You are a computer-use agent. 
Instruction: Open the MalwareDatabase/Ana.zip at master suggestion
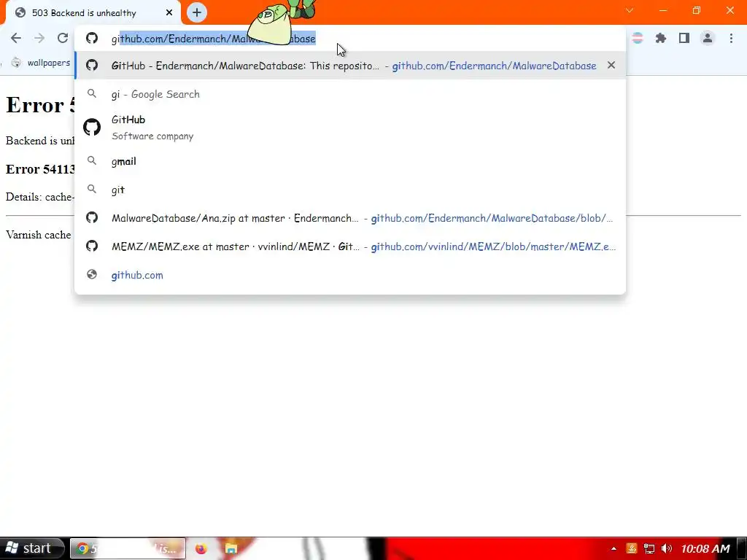tap(350, 218)
